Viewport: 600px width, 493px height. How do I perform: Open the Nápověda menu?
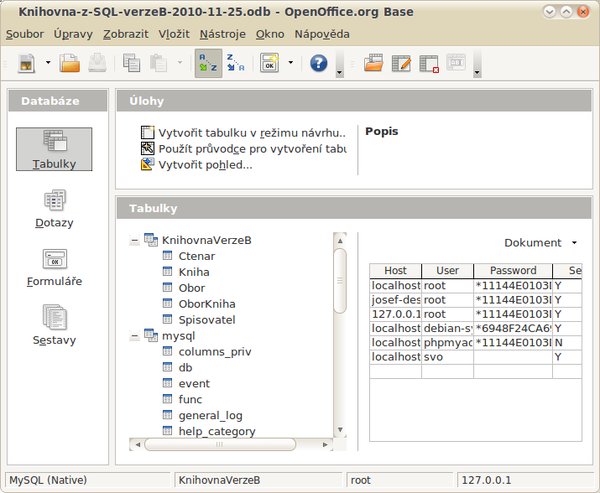tap(322, 34)
